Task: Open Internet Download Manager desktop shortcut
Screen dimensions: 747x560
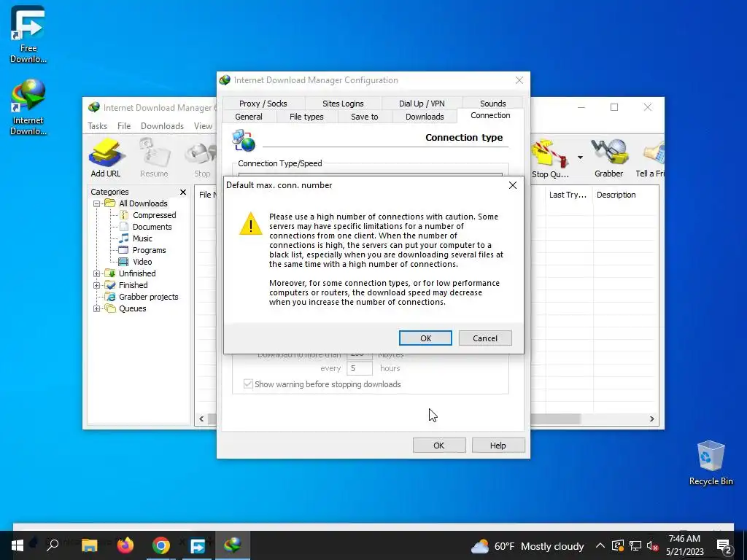Action: click(x=28, y=106)
